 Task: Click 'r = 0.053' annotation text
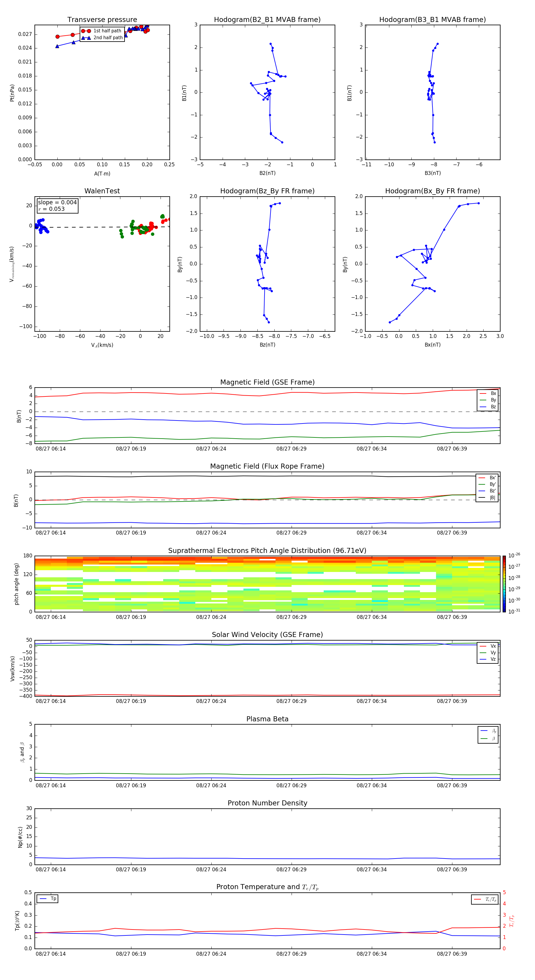51,209
